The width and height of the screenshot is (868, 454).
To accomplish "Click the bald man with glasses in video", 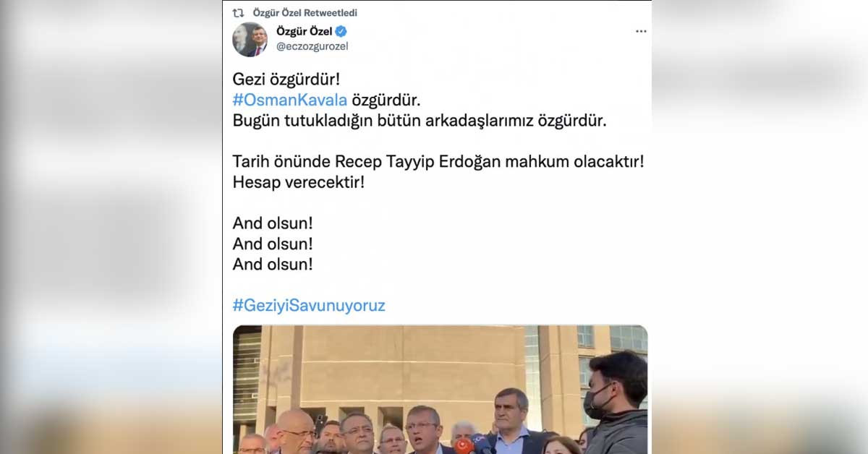I will [297, 432].
